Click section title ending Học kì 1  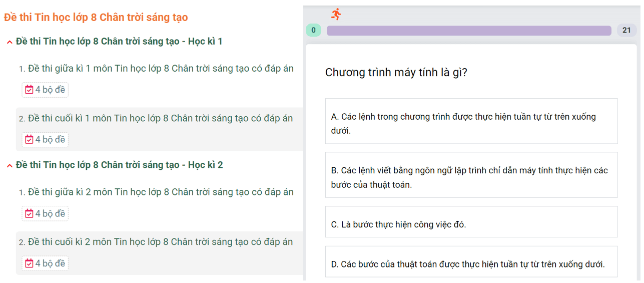click(119, 42)
